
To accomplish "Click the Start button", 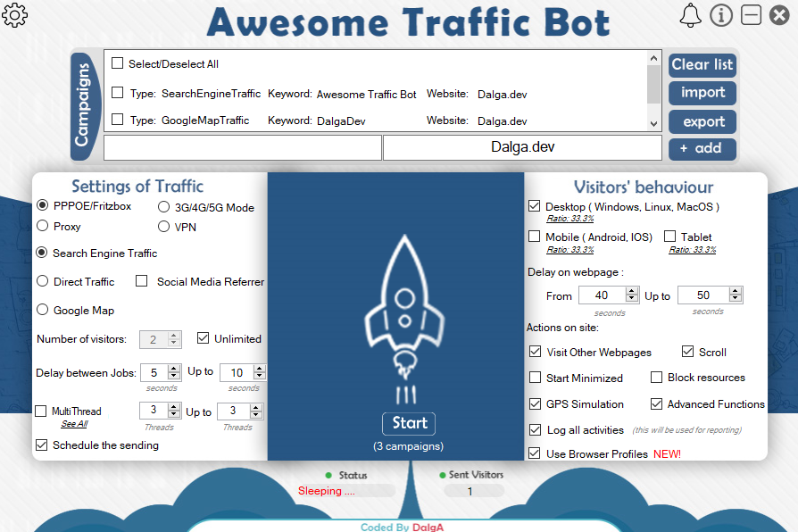I will click(409, 423).
